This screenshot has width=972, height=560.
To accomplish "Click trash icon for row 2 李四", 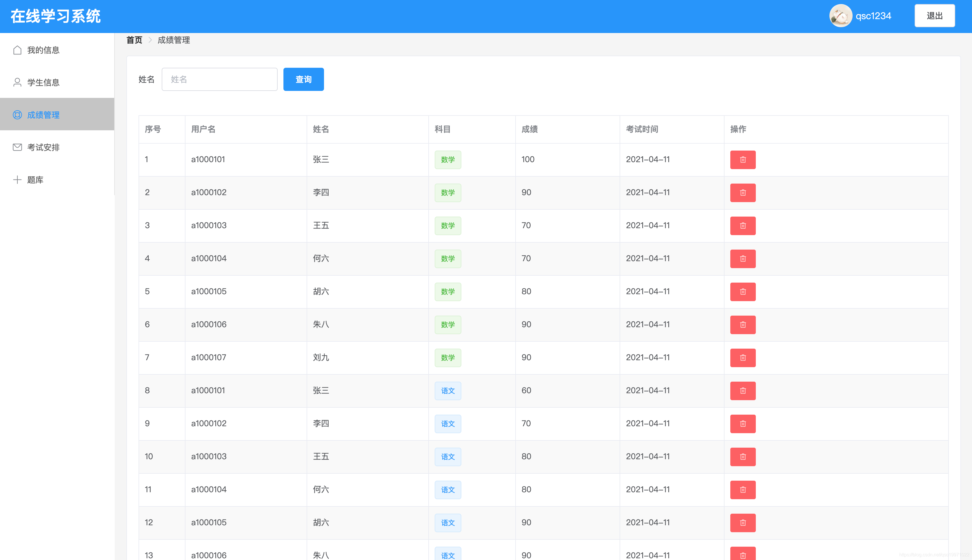I will pos(742,193).
